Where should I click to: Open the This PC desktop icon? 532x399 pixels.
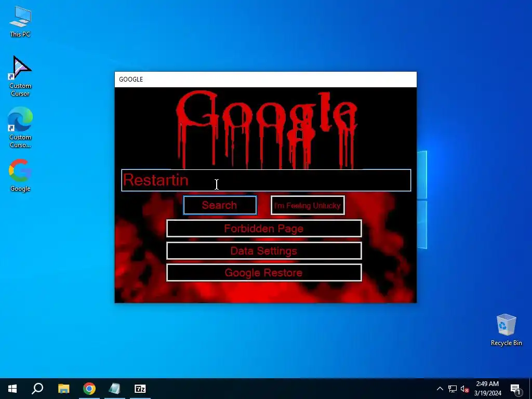tap(20, 22)
